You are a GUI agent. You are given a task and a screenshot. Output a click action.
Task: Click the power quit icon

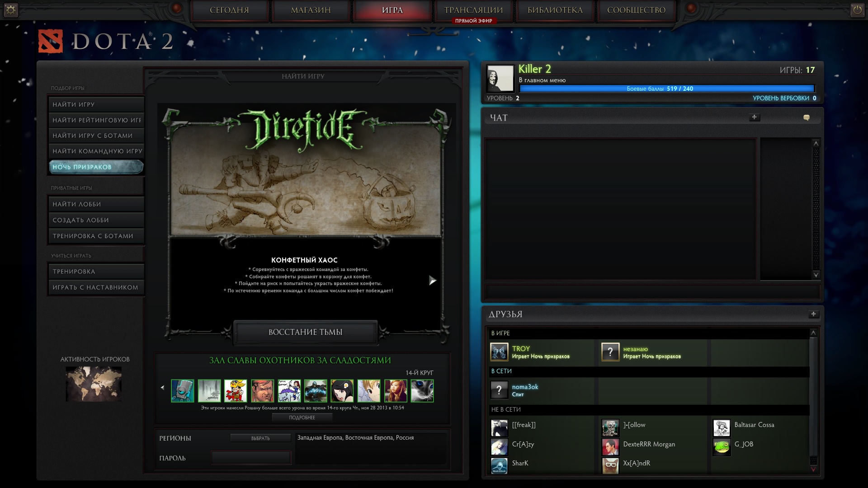point(857,10)
